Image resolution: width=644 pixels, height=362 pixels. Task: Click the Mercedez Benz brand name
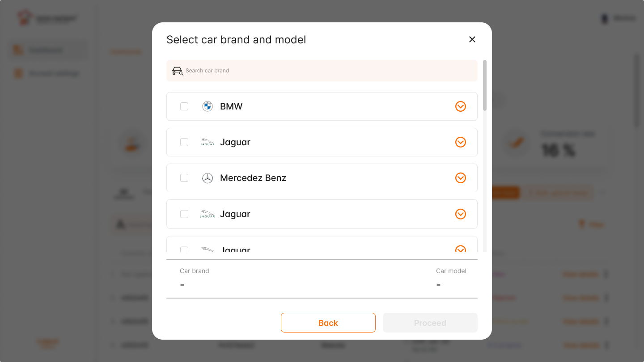253,178
